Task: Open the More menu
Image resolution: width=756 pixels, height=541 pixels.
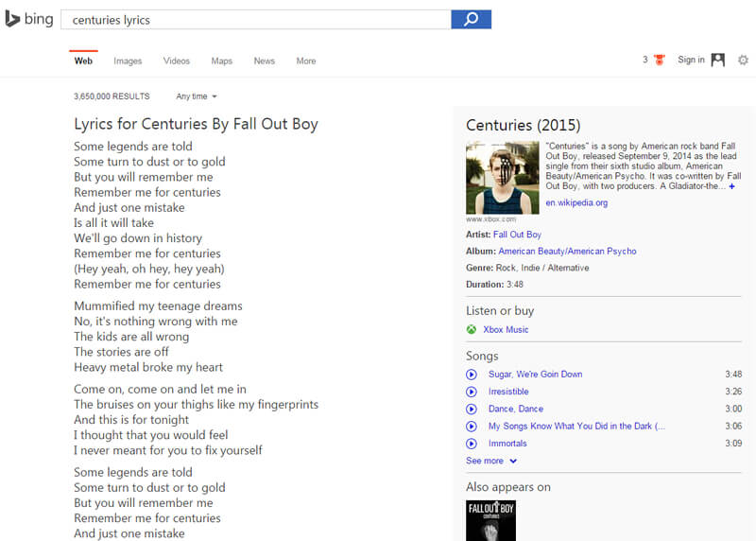Action: tap(306, 61)
